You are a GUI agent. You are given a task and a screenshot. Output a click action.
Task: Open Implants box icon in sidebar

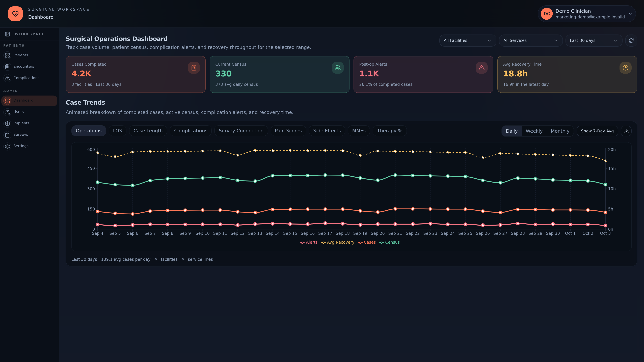[x=8, y=123]
